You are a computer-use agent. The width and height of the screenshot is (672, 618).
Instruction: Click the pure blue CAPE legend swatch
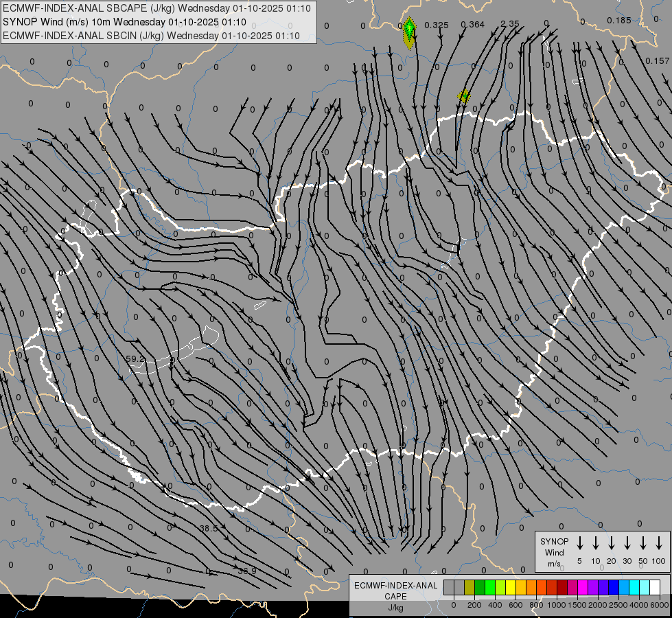point(614,587)
